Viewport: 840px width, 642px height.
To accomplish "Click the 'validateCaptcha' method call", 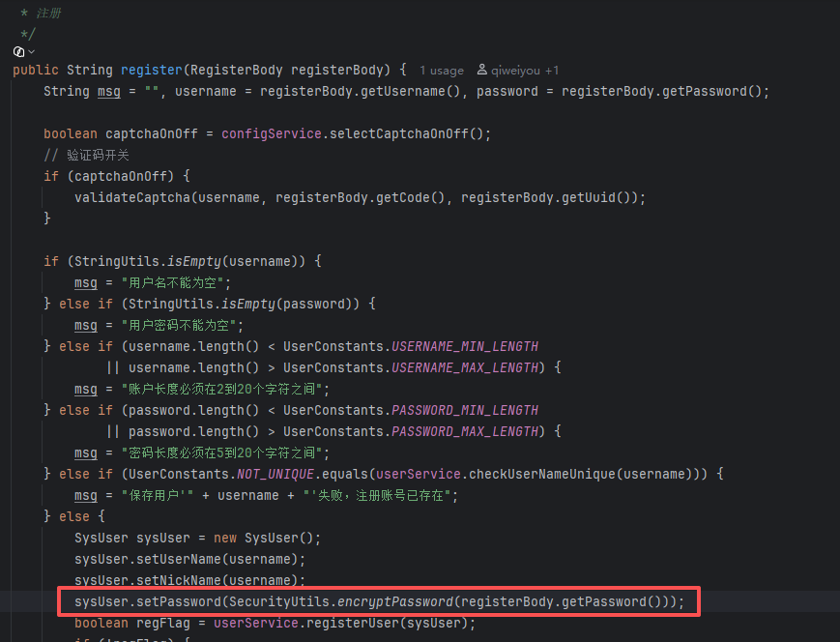I will [x=132, y=198].
